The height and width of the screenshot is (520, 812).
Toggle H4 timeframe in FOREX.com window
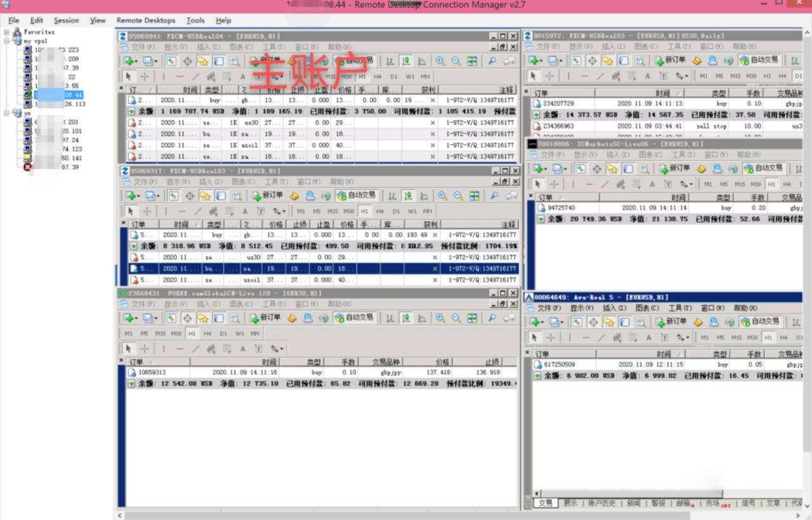tap(207, 333)
